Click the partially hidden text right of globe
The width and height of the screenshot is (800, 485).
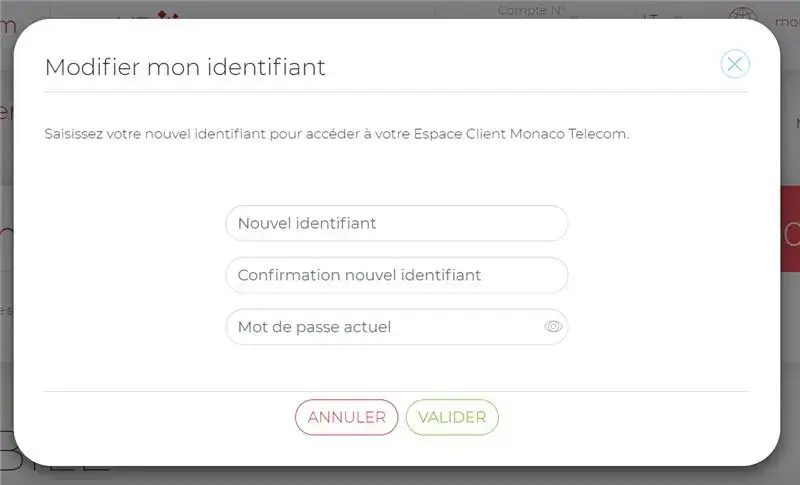click(787, 20)
